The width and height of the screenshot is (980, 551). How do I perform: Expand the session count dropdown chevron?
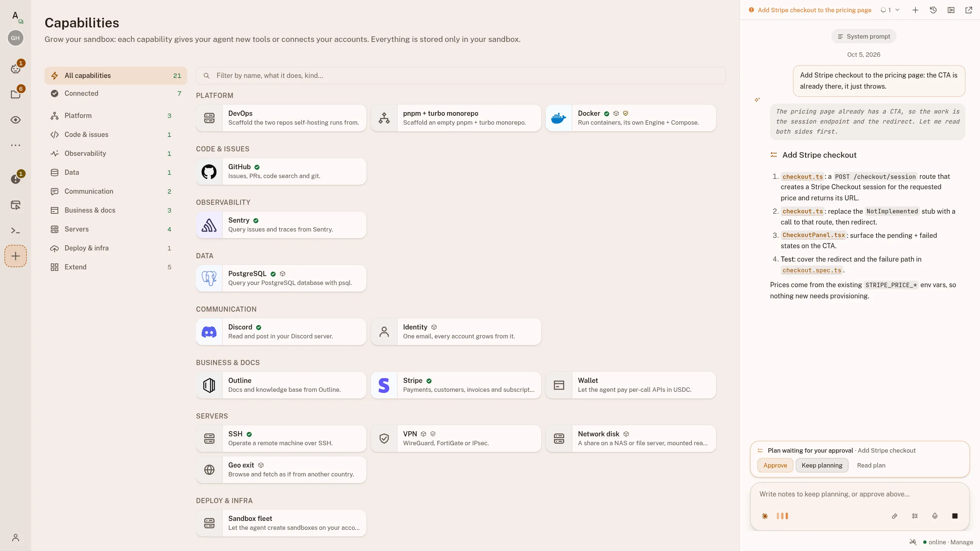tap(897, 10)
